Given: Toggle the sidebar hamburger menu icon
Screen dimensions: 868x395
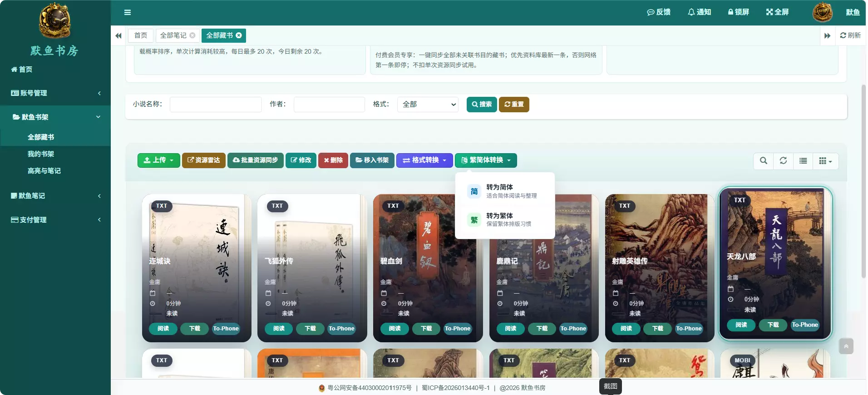Looking at the screenshot, I should 128,12.
